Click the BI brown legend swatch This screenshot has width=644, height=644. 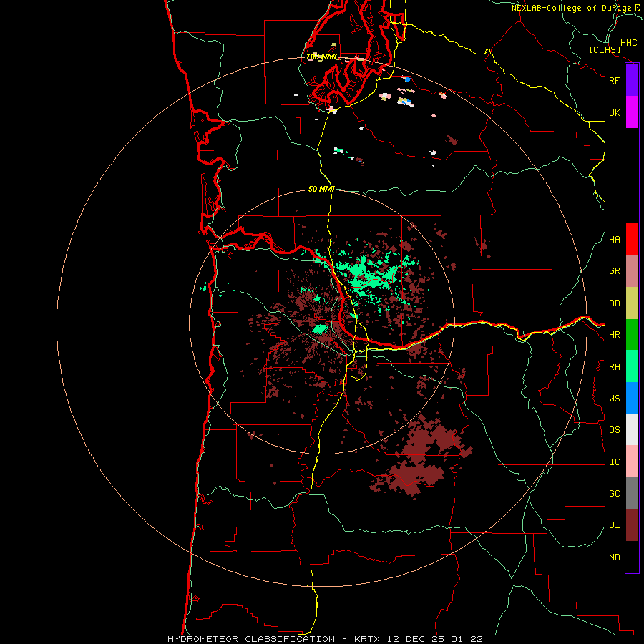(632, 525)
